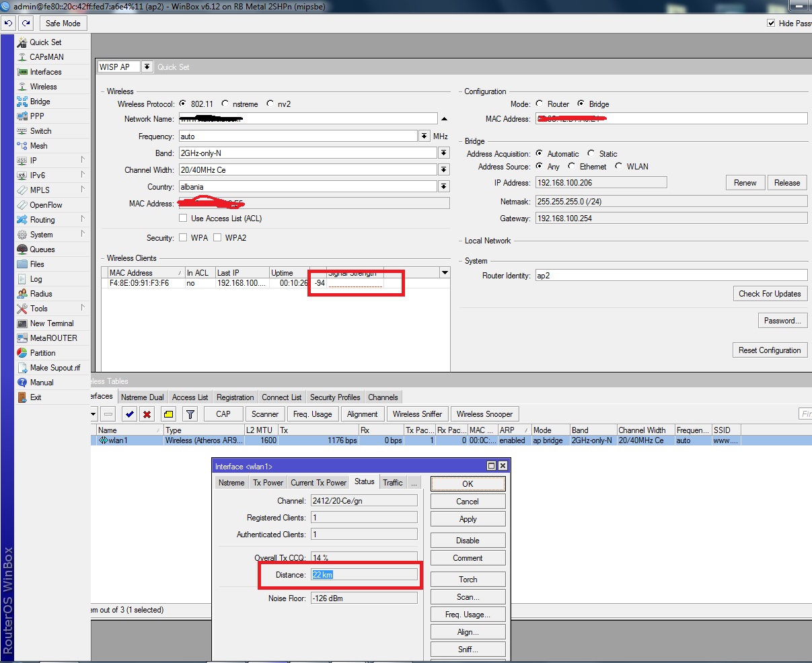Open Wireless Clients column dropdown
This screenshot has height=663, width=812.
click(444, 273)
